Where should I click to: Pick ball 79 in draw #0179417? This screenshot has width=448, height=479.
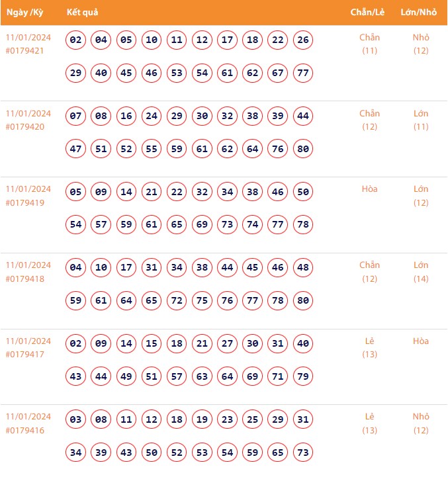pyautogui.click(x=303, y=376)
